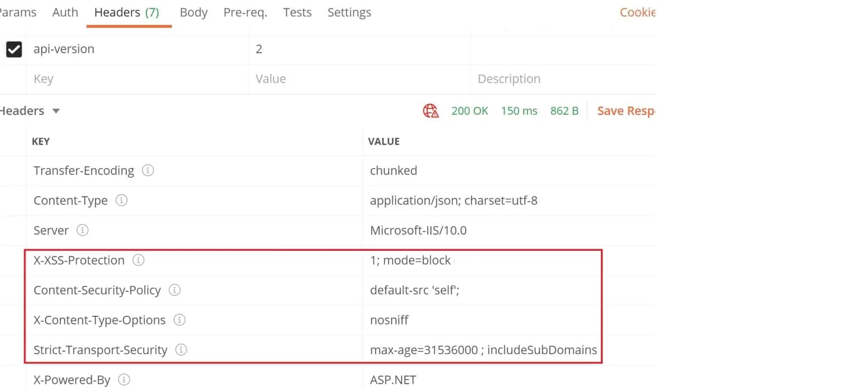Click the info icon beside Transfer-Encoding
This screenshot has width=868, height=389.
(x=147, y=171)
